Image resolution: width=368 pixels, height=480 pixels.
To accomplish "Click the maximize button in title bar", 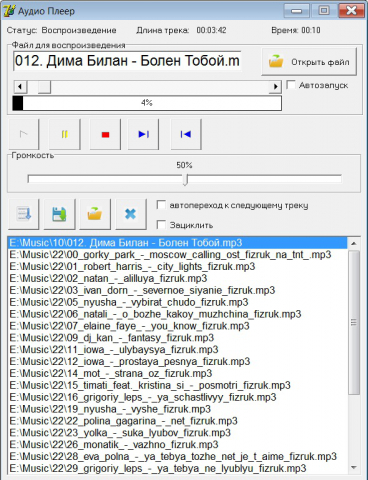I will pos(324,11).
